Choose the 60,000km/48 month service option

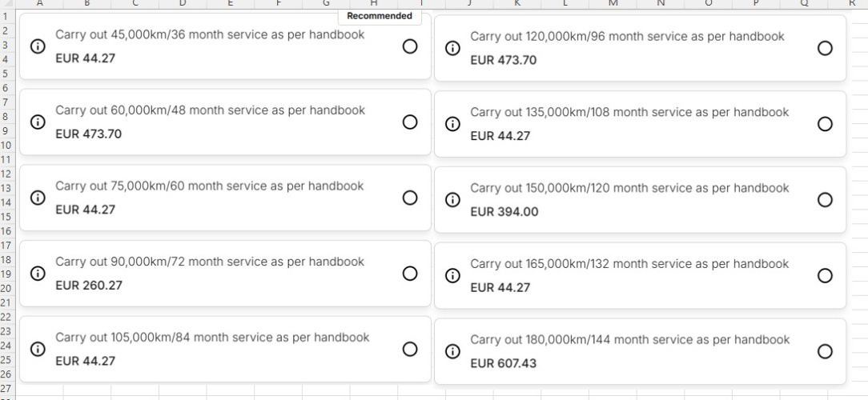pyautogui.click(x=410, y=122)
